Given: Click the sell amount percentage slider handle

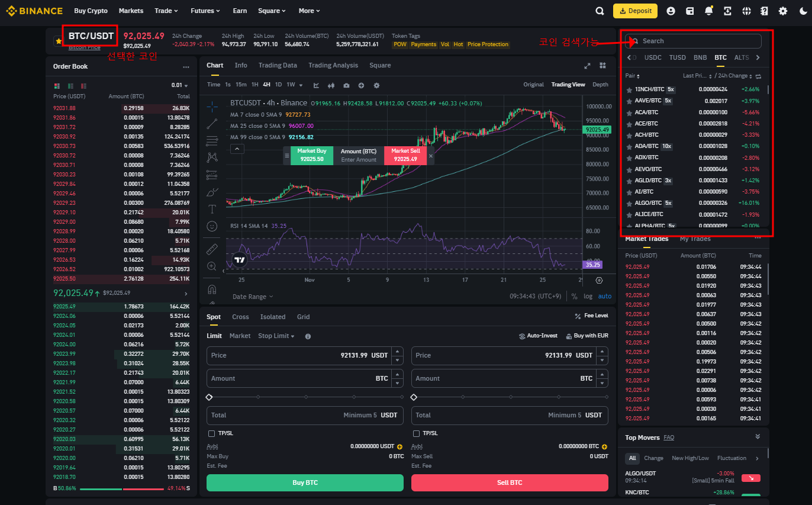Looking at the screenshot, I should (414, 397).
